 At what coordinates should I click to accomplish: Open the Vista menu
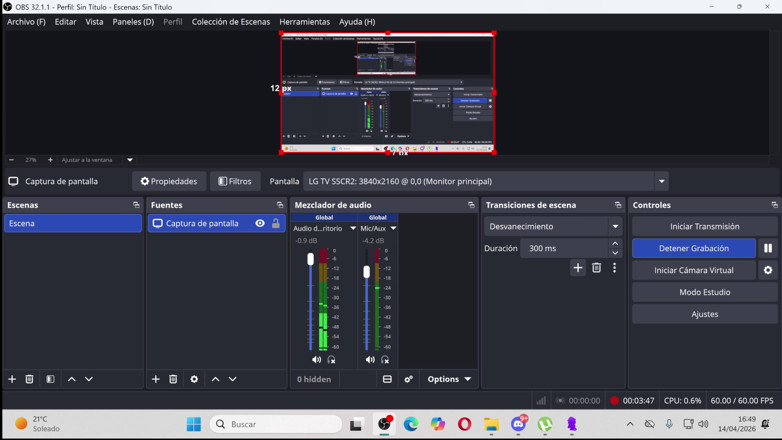click(94, 22)
